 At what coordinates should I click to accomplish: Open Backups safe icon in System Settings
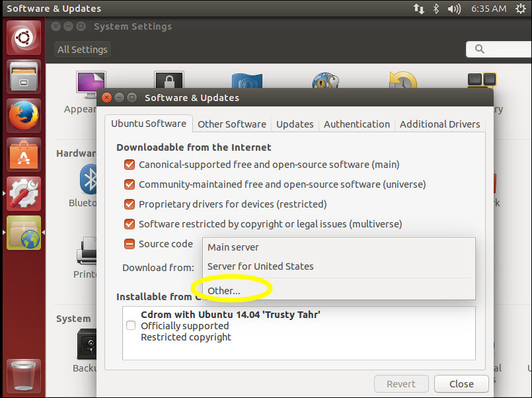tap(87, 344)
